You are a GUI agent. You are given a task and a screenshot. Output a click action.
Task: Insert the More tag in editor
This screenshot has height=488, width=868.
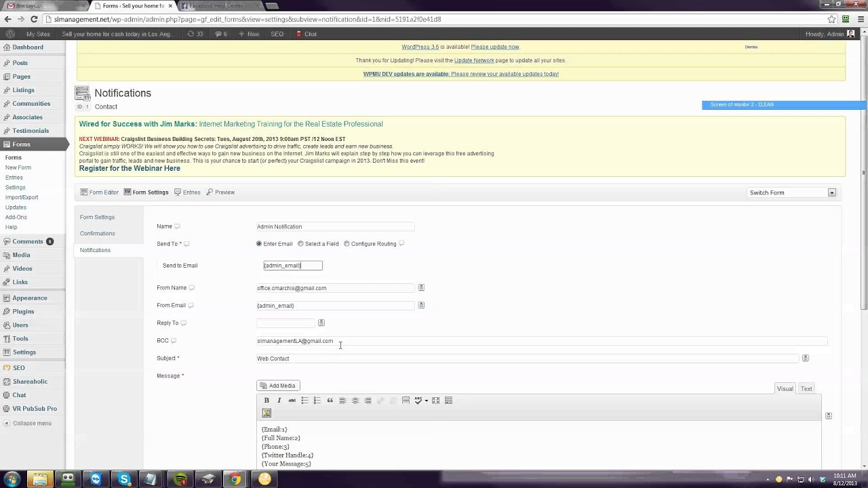pos(406,401)
